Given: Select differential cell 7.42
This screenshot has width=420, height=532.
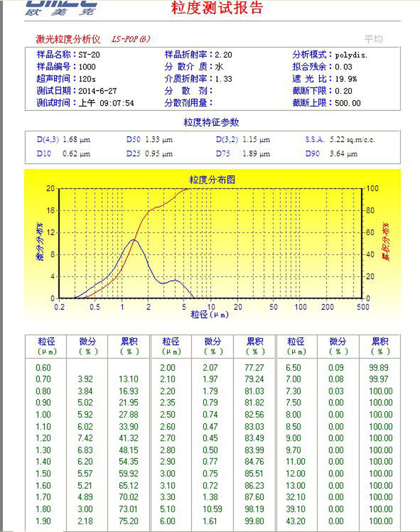Looking at the screenshot, I should click(85, 438).
